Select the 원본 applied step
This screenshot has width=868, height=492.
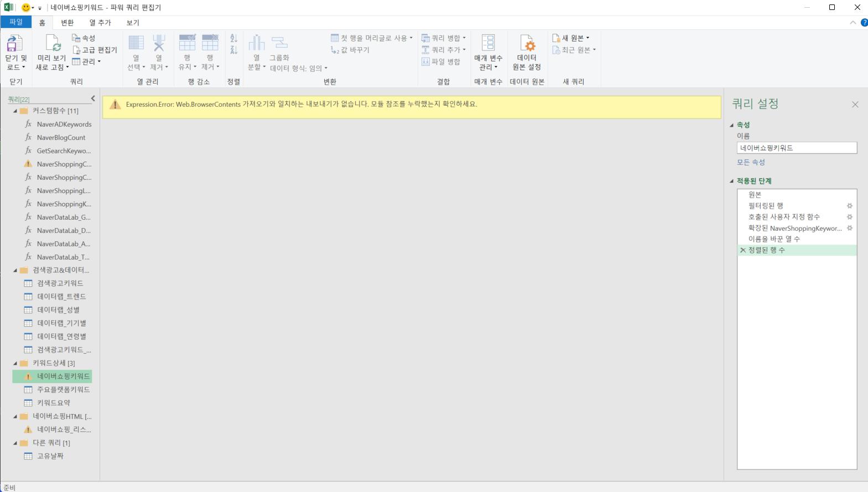(x=755, y=195)
